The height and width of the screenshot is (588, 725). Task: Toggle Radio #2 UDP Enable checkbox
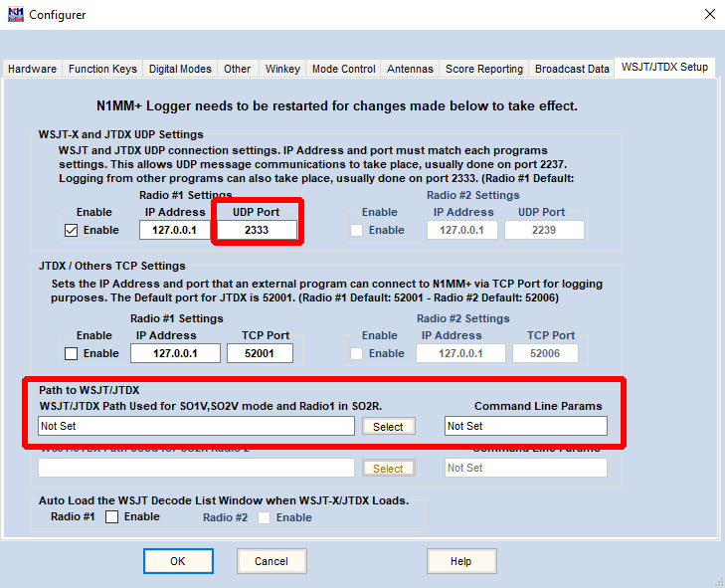click(356, 231)
